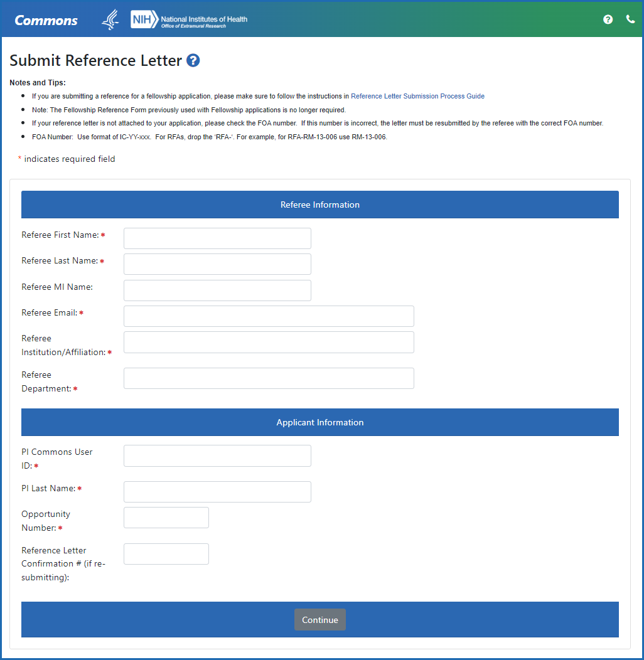
Task: Click the FOA Number format tip text
Action: pyautogui.click(x=210, y=137)
